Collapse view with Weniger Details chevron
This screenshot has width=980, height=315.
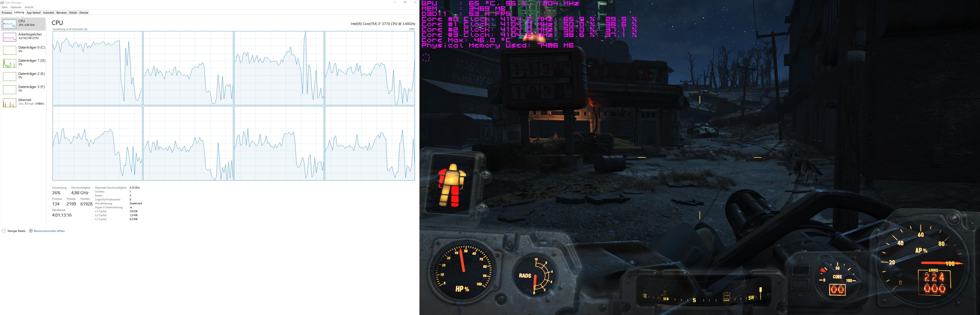coord(4,231)
